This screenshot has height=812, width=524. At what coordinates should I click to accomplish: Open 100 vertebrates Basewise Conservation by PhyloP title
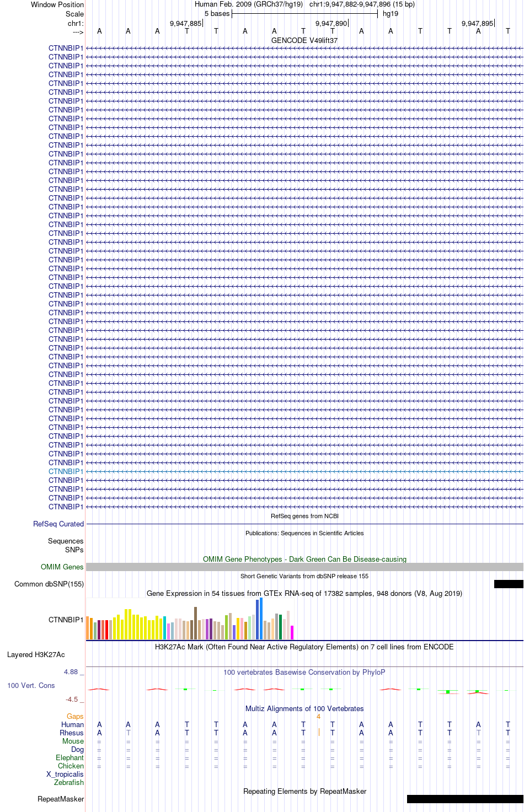304,672
